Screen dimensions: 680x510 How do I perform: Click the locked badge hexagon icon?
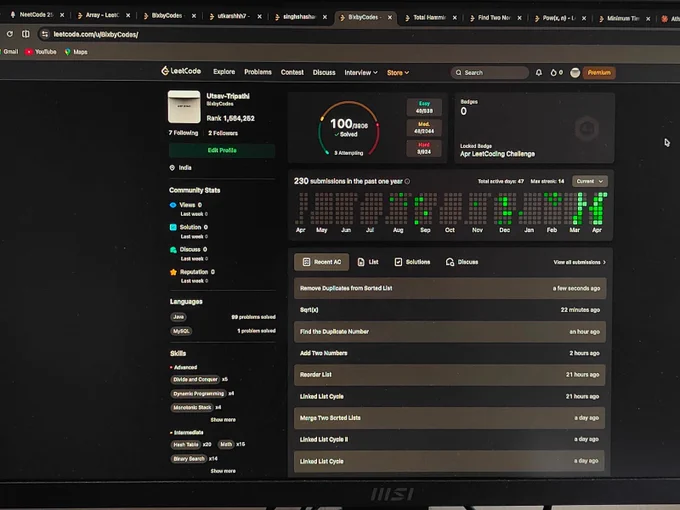pos(587,128)
